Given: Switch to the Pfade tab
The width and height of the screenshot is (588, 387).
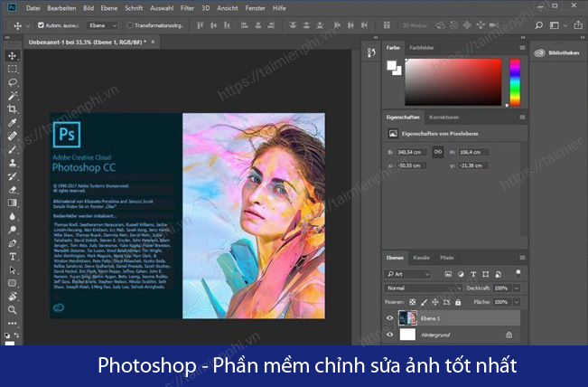Looking at the screenshot, I should 446,258.
